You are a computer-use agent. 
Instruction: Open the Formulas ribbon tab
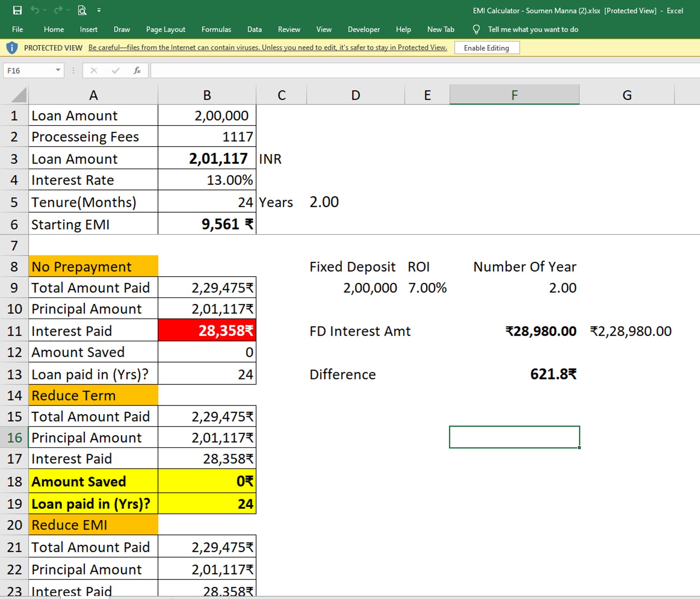pyautogui.click(x=216, y=29)
